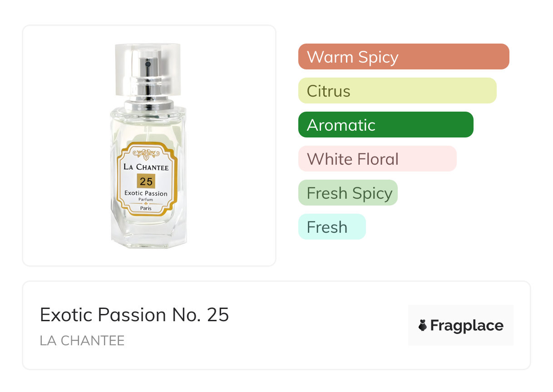Click the Paris text on the bottle label
Viewport: 553px width, 392px height.
[x=146, y=208]
